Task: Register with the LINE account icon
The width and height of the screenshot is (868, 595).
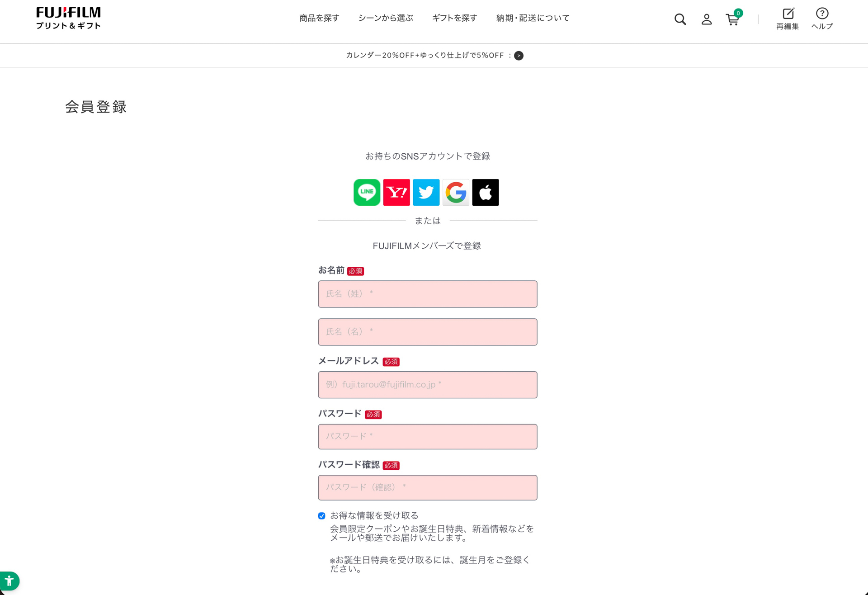Action: pos(367,192)
